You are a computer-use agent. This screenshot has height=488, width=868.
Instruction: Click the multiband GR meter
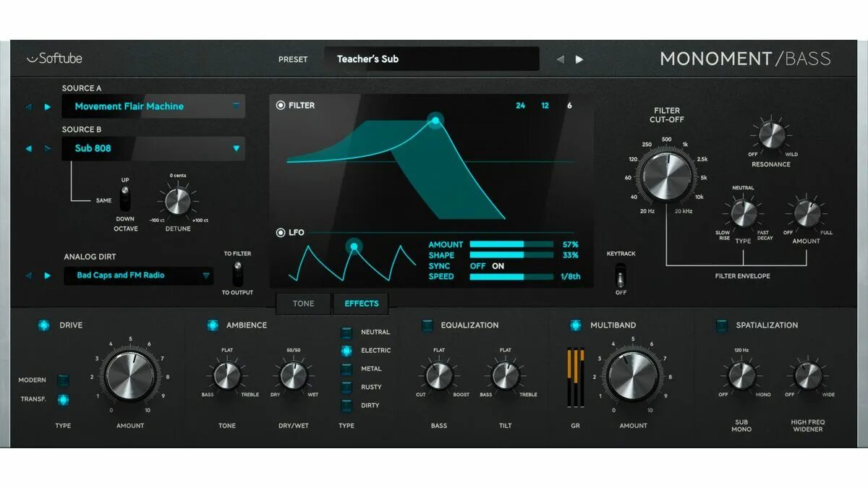575,377
